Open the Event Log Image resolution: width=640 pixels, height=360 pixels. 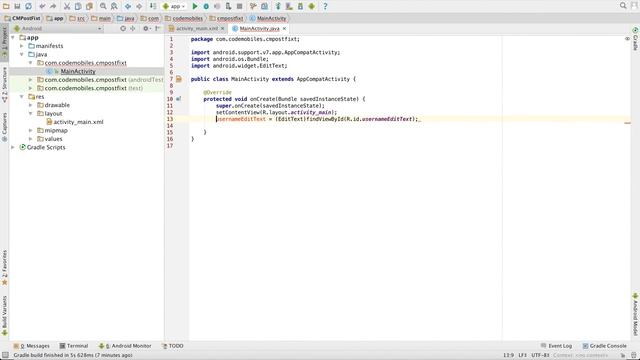click(x=556, y=346)
